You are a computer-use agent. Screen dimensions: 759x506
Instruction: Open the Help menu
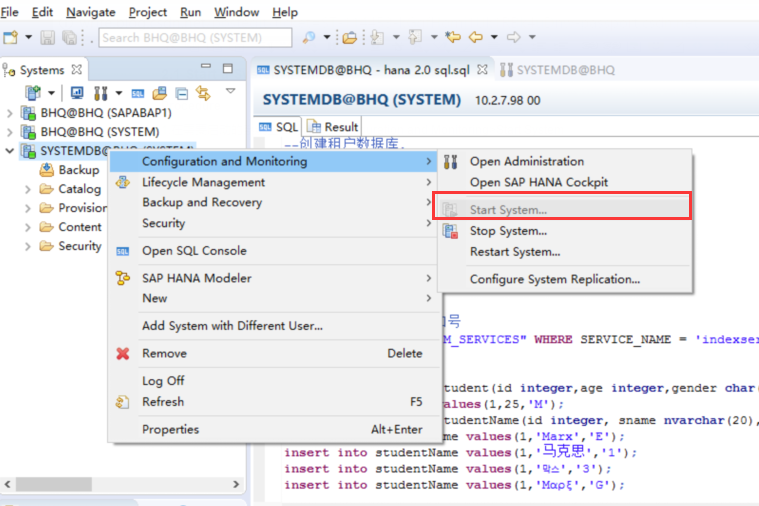click(x=285, y=12)
